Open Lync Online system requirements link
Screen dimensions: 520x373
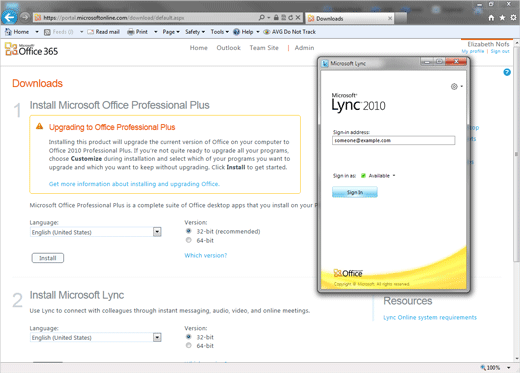430,317
